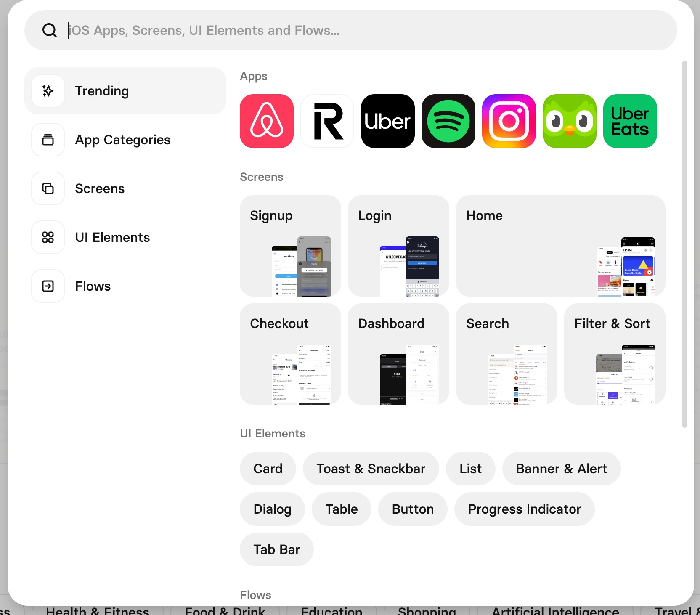Open the Login screens card
Screen dimensions: 700x615
(398, 246)
